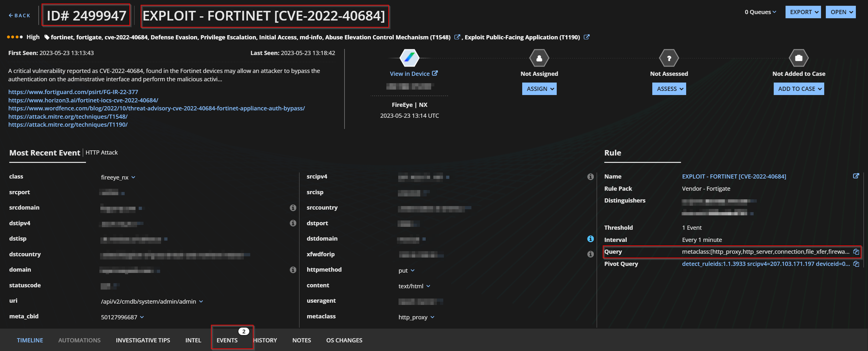Click the Not Assigned person hexagon icon
This screenshot has width=868, height=351.
(539, 58)
